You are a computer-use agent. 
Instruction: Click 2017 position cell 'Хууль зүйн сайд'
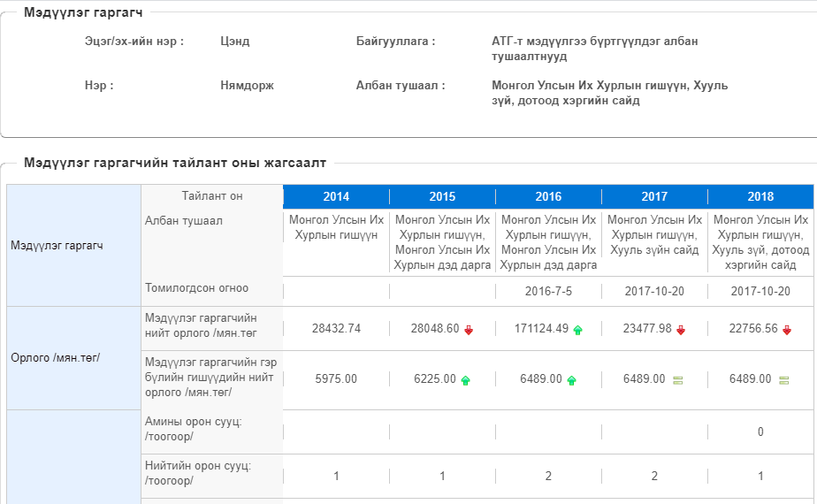654,234
